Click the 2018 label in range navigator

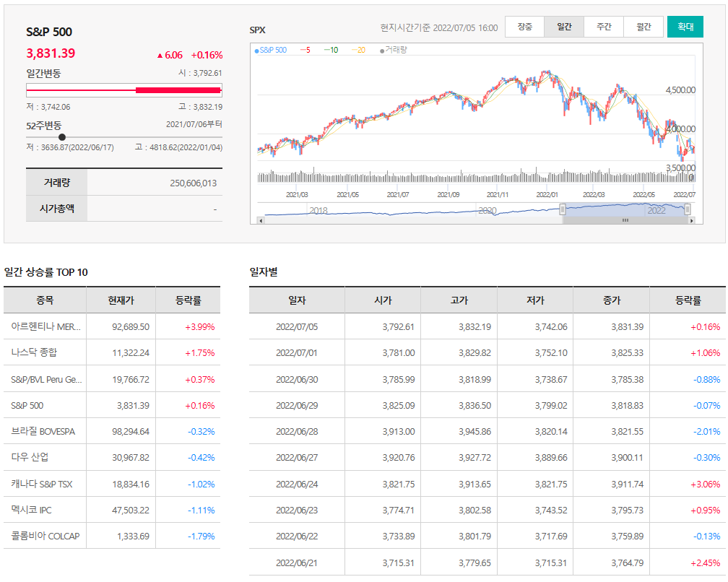click(x=318, y=210)
